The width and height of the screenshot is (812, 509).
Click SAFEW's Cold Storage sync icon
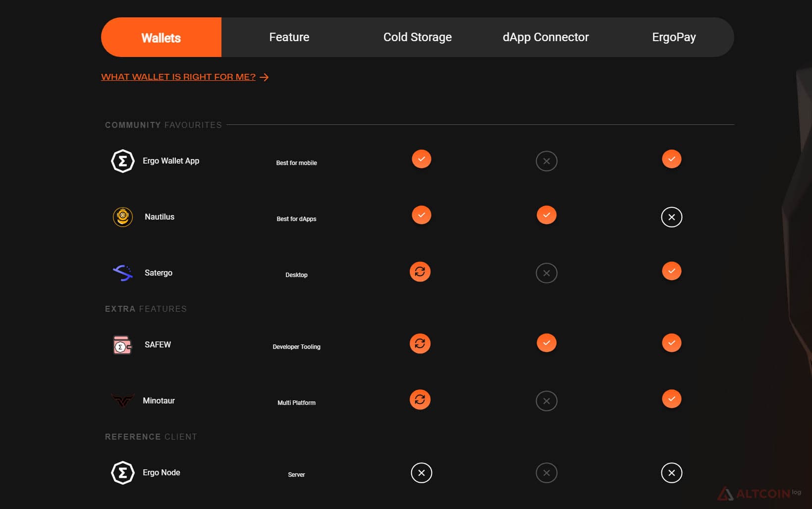tap(420, 343)
